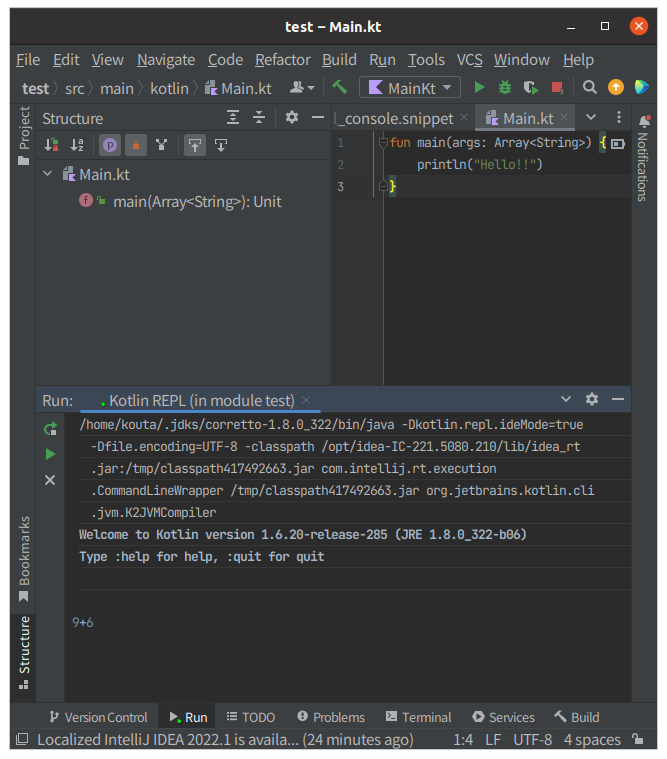This screenshot has height=759, width=667.
Task: Stop the running process red square
Action: (x=557, y=88)
